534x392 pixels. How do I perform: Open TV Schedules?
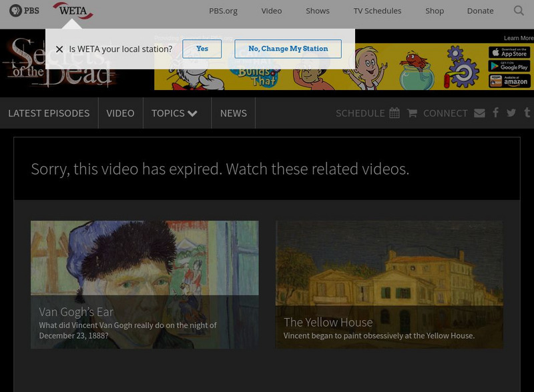pos(377,11)
